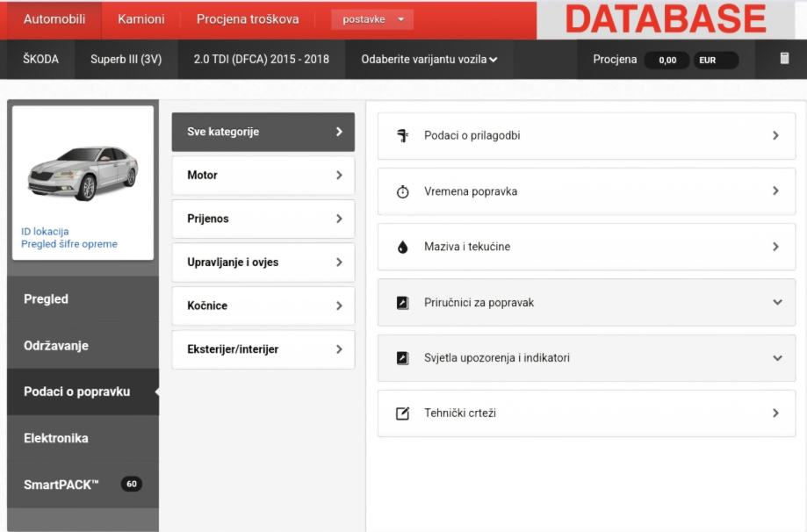Click the icon beside Svjetla upozorenja i indikatori
Screen dimensions: 807x532
click(x=402, y=358)
